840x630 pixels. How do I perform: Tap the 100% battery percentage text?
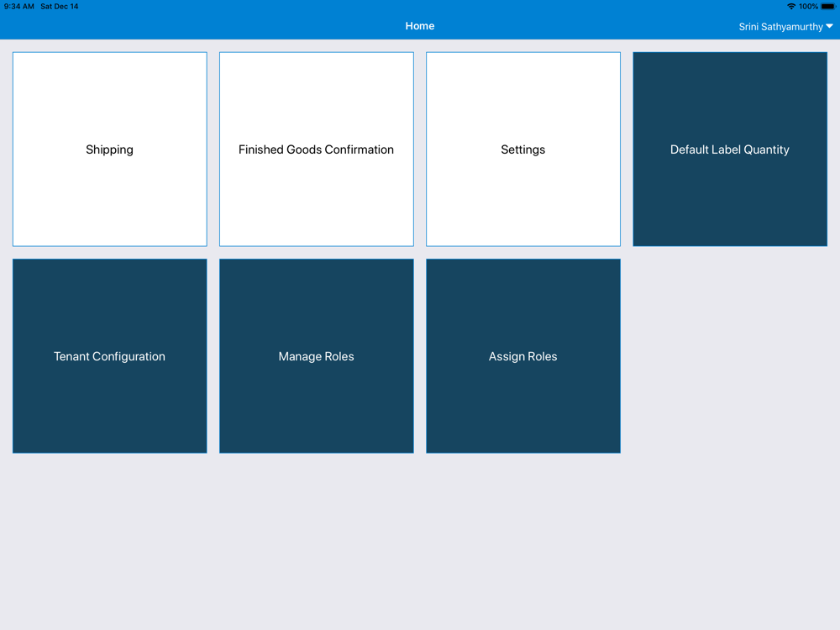coord(808,7)
